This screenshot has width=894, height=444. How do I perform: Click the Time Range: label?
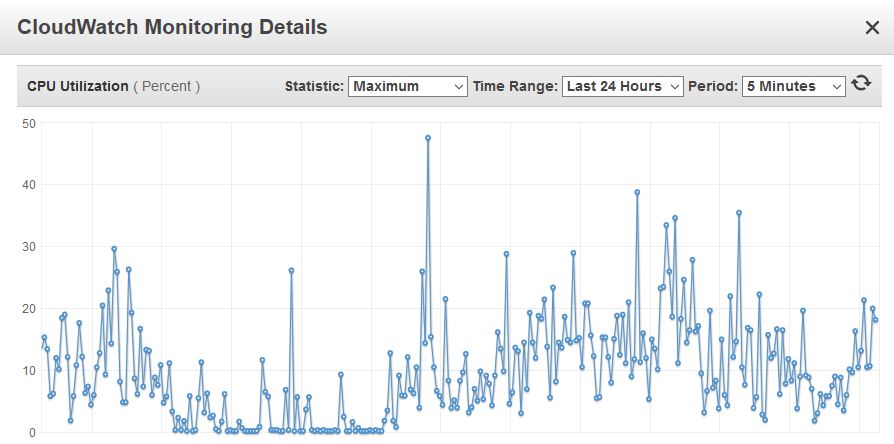pos(515,87)
